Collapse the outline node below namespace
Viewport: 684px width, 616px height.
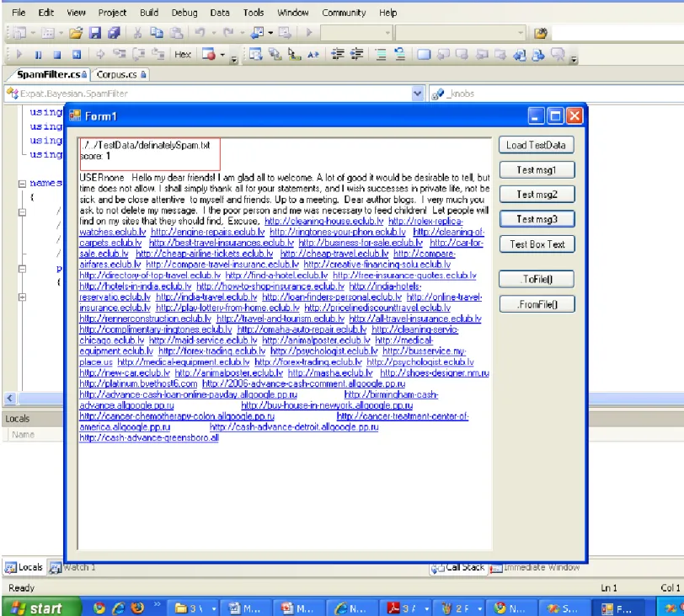[22, 212]
